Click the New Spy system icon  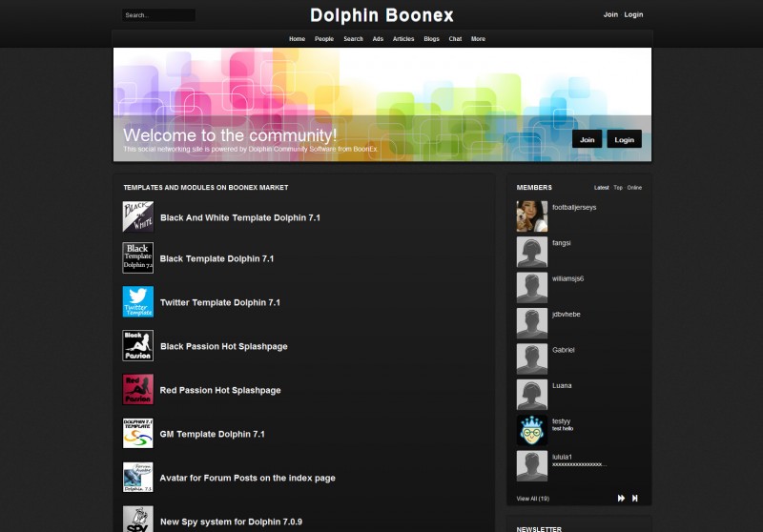click(137, 519)
